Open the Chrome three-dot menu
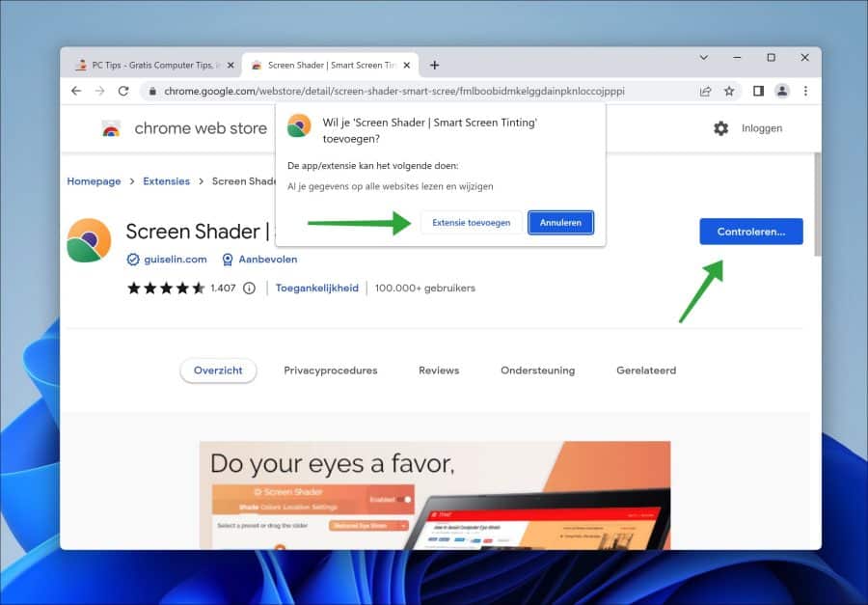This screenshot has width=868, height=605. tap(805, 91)
